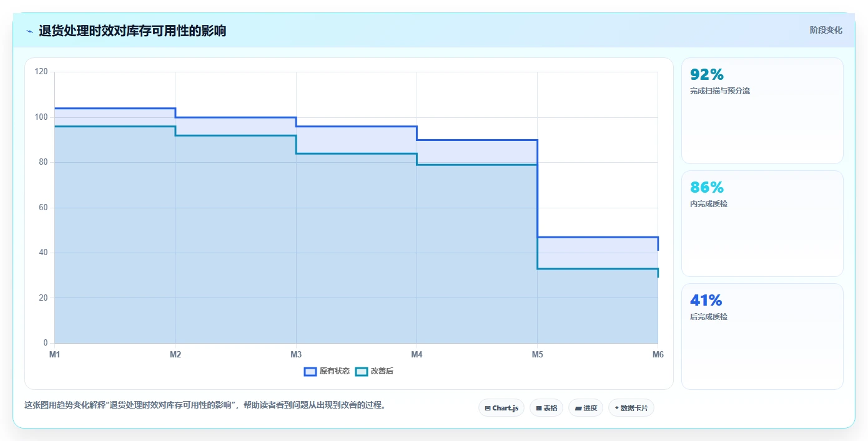Image resolution: width=868 pixels, height=441 pixels.
Task: Click the lightning icon beside the title
Action: pyautogui.click(x=29, y=31)
